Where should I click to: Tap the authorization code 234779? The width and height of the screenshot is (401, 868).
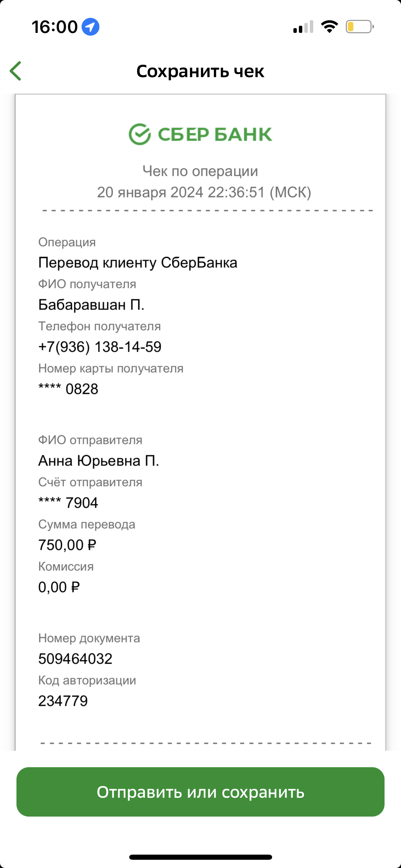click(x=63, y=701)
